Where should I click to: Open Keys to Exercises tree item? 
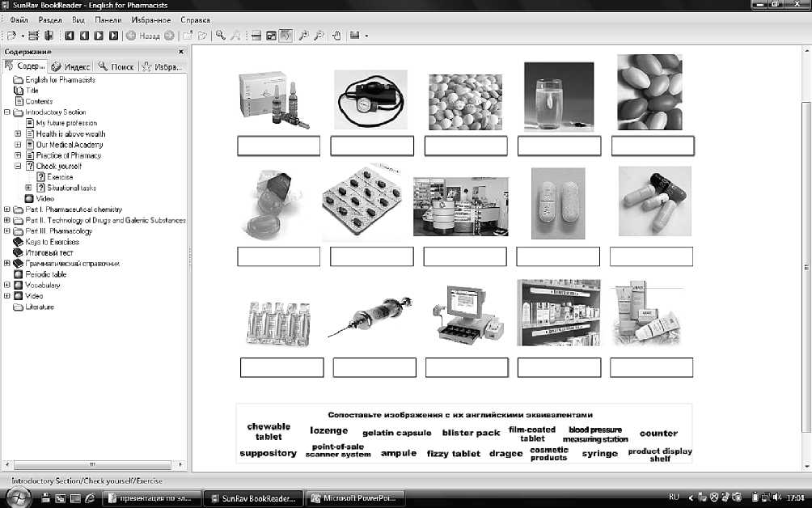click(53, 242)
